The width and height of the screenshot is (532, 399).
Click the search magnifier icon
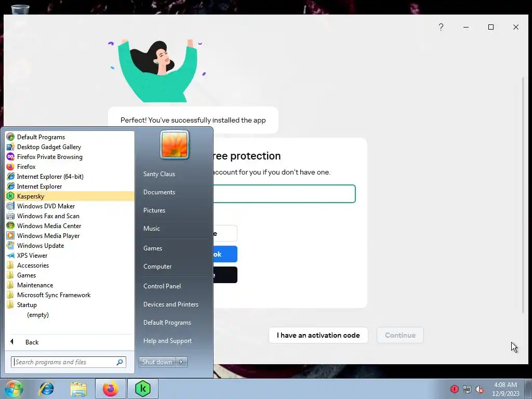[x=120, y=362]
